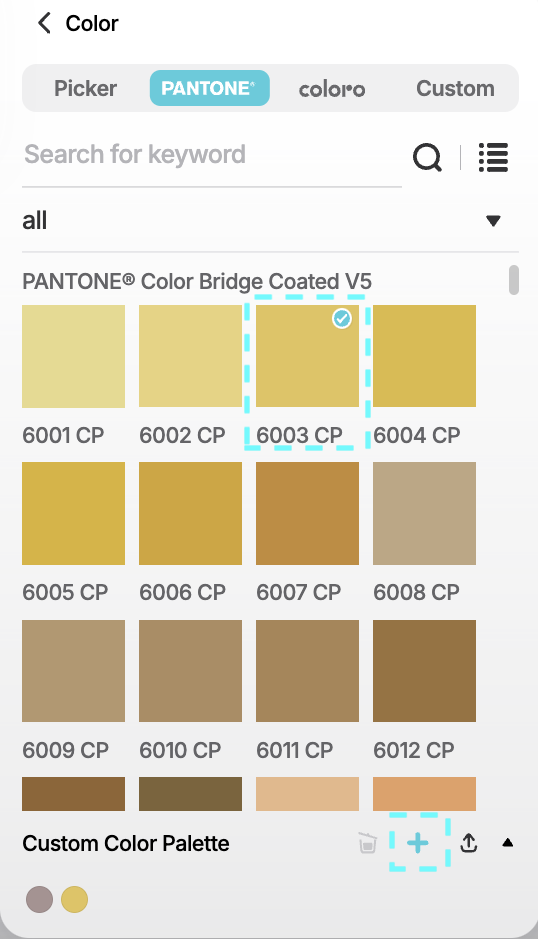538x939 pixels.
Task: Click the swatch list scrollbar thumb
Action: (513, 280)
